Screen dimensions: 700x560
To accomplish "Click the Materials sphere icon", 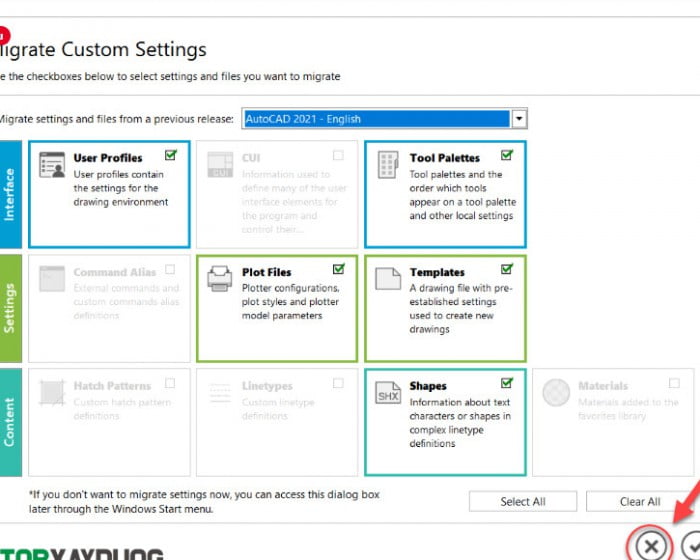I will (556, 393).
